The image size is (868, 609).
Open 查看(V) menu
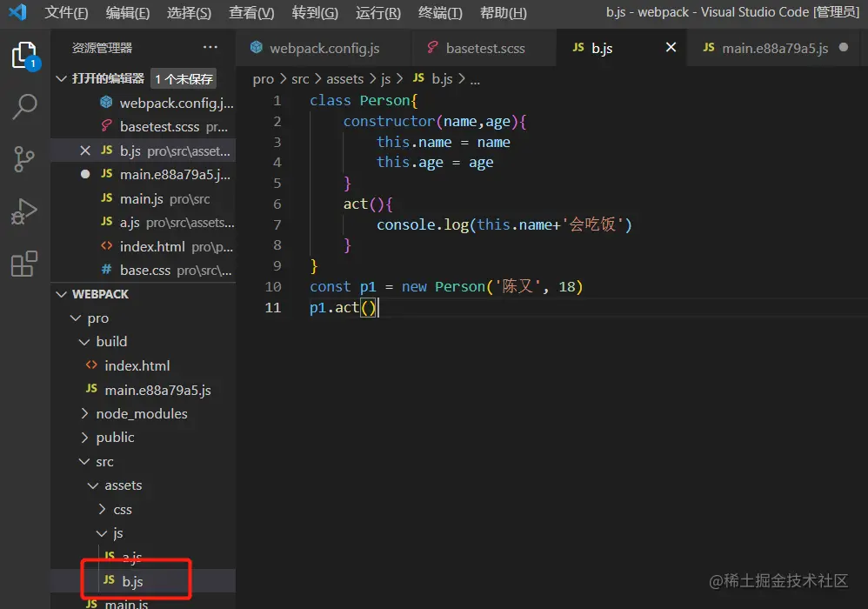251,12
